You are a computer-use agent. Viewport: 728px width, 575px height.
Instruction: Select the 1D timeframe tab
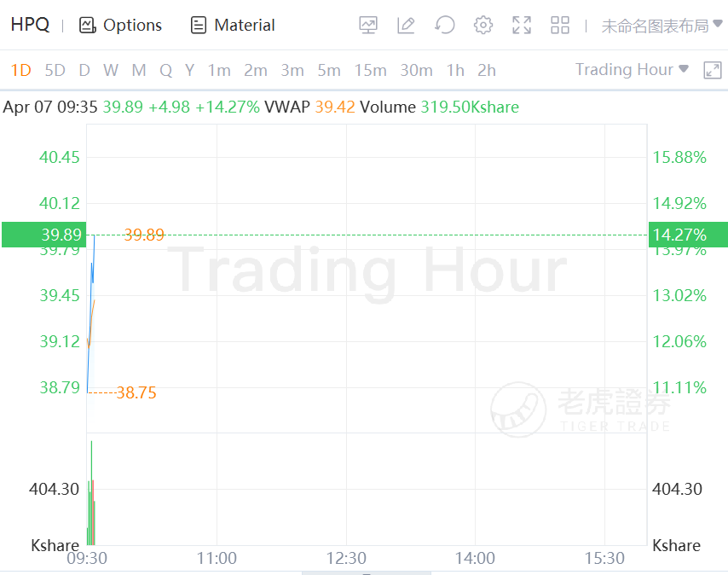pyautogui.click(x=20, y=70)
